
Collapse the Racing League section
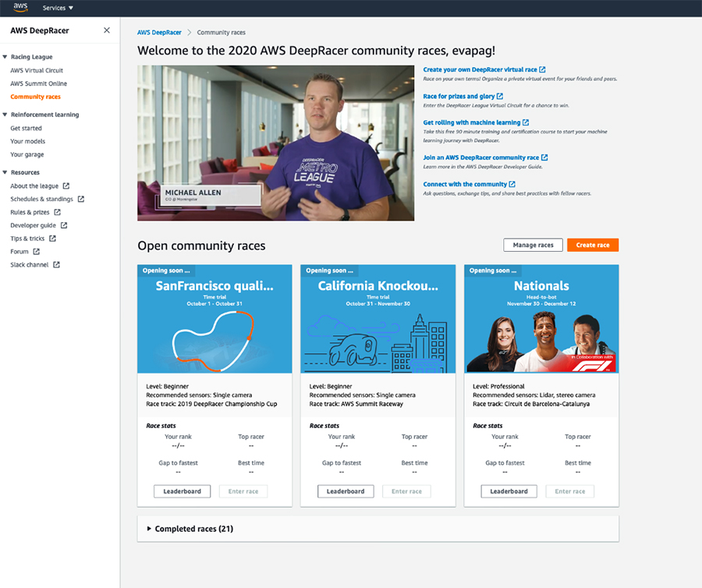(5, 58)
